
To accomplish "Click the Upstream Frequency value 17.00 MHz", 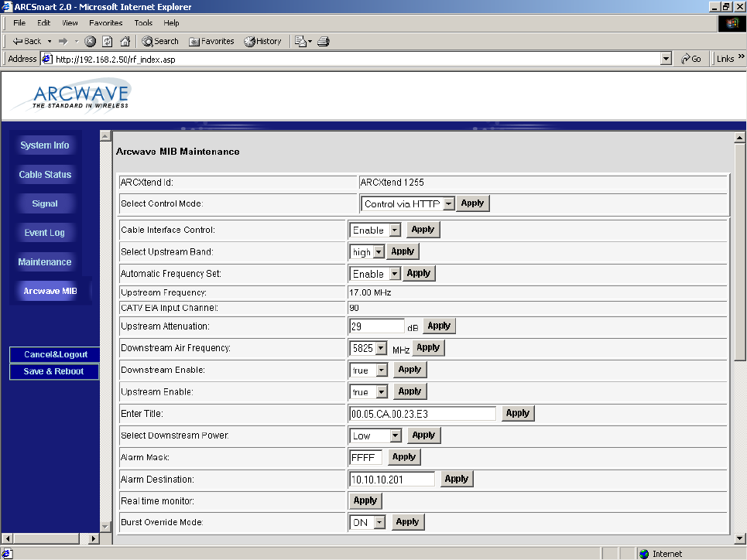I will 370,292.
